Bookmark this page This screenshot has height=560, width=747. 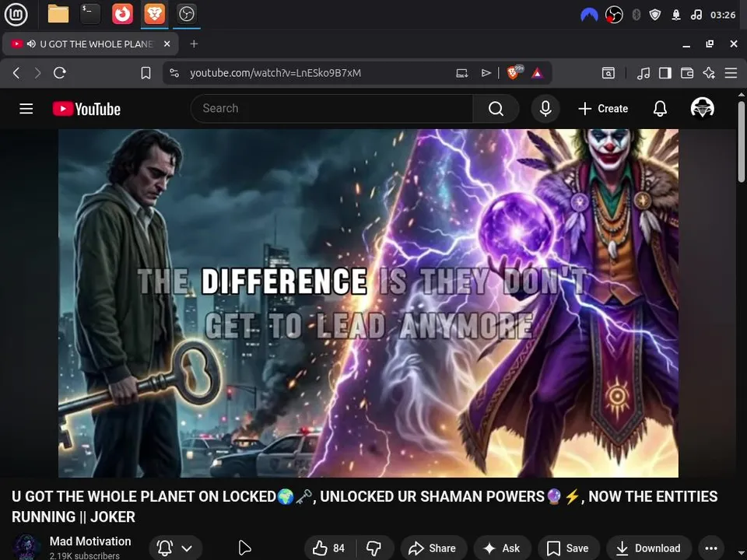tap(146, 73)
